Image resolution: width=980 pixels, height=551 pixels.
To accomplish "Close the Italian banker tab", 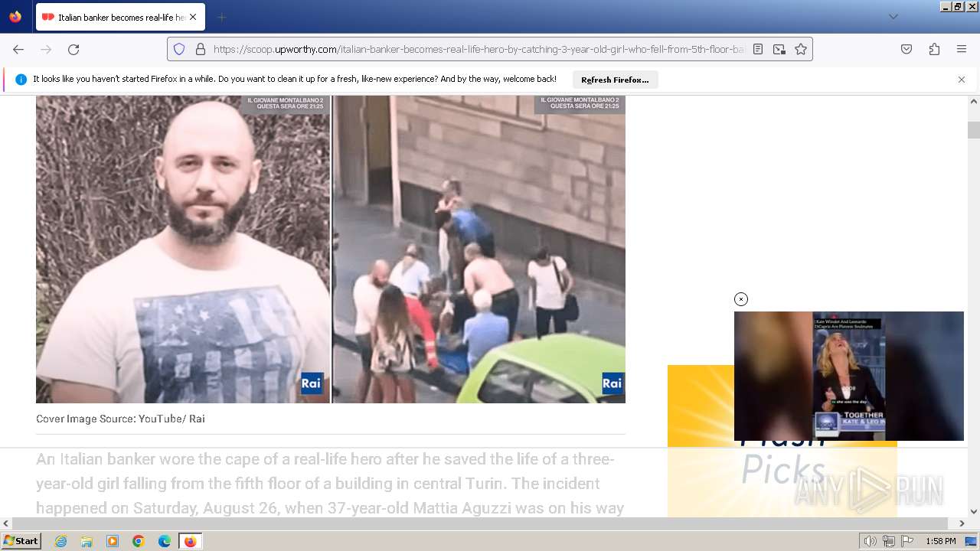I will [x=193, y=17].
